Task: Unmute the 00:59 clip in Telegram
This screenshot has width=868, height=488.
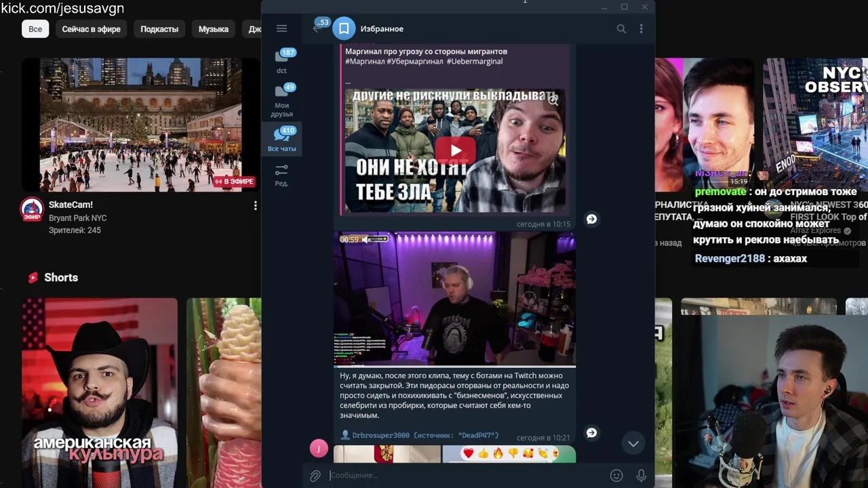Action: (366, 239)
